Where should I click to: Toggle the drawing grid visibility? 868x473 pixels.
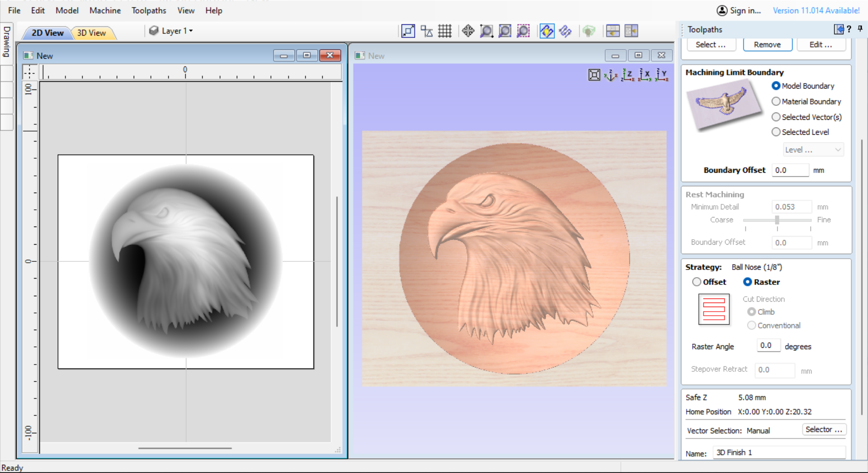pyautogui.click(x=445, y=31)
